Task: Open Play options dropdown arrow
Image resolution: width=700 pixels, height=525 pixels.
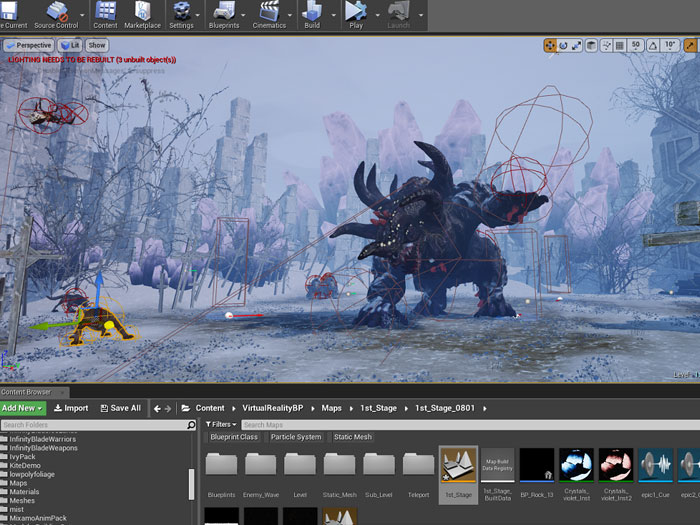Action: [377, 15]
